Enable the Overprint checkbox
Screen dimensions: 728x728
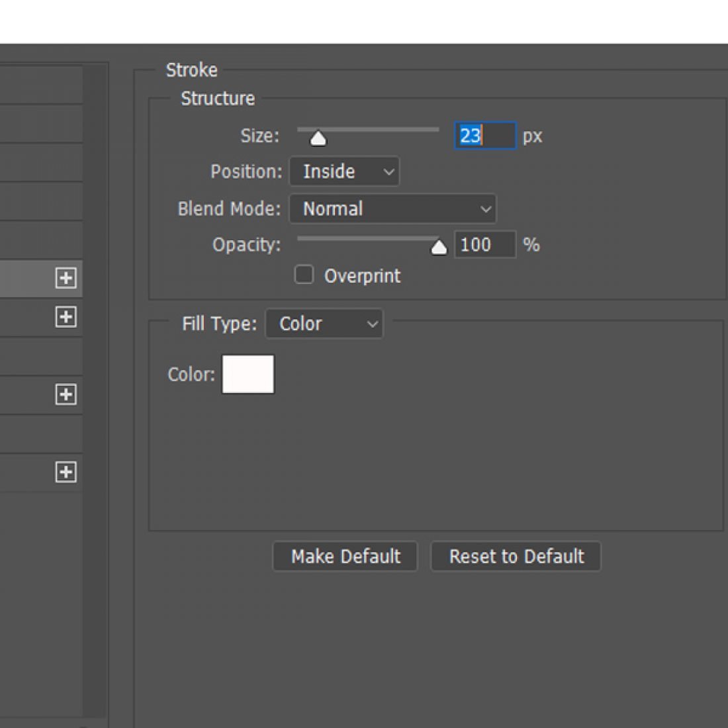pos(304,275)
